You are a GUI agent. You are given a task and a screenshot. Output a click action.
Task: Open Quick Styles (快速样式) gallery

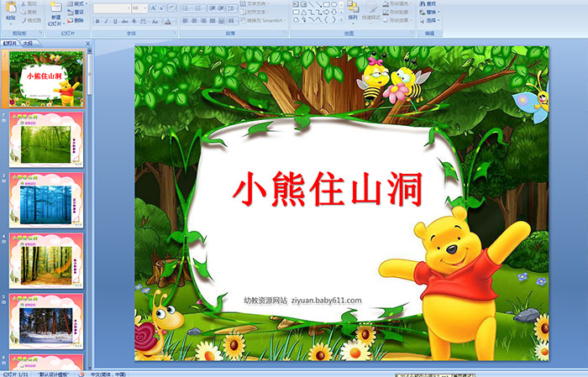pos(371,11)
